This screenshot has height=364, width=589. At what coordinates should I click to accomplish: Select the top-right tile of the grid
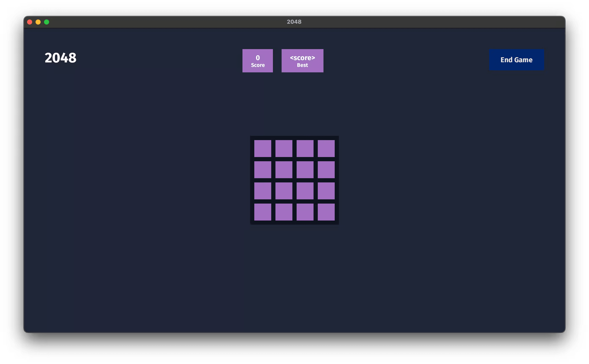(x=326, y=149)
